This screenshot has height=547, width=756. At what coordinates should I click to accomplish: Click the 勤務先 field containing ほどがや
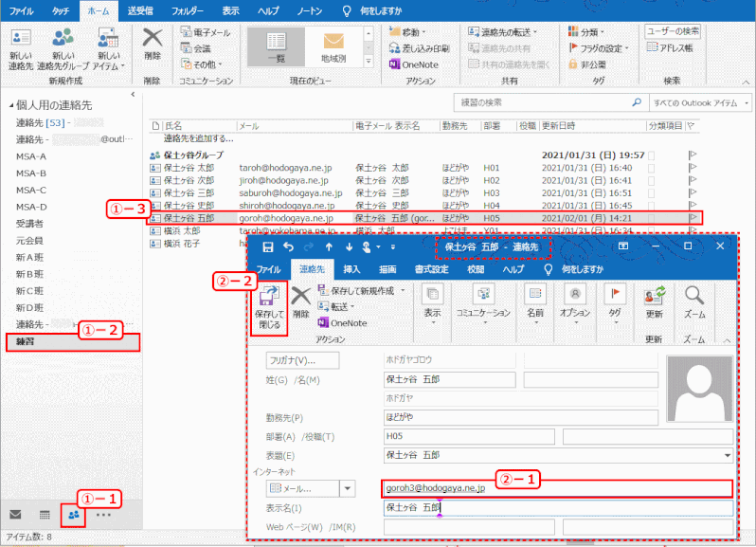(521, 417)
